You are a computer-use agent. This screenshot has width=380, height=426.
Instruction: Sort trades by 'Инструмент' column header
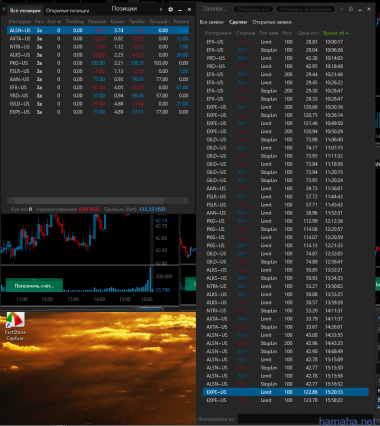point(218,33)
